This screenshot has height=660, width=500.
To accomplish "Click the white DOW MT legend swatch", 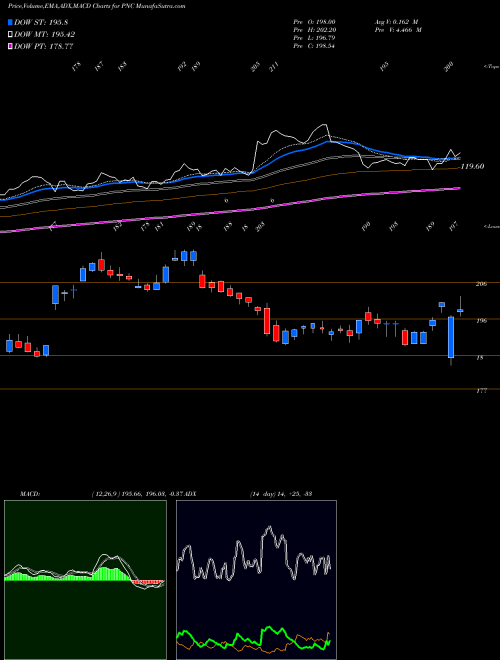I will click(10, 34).
